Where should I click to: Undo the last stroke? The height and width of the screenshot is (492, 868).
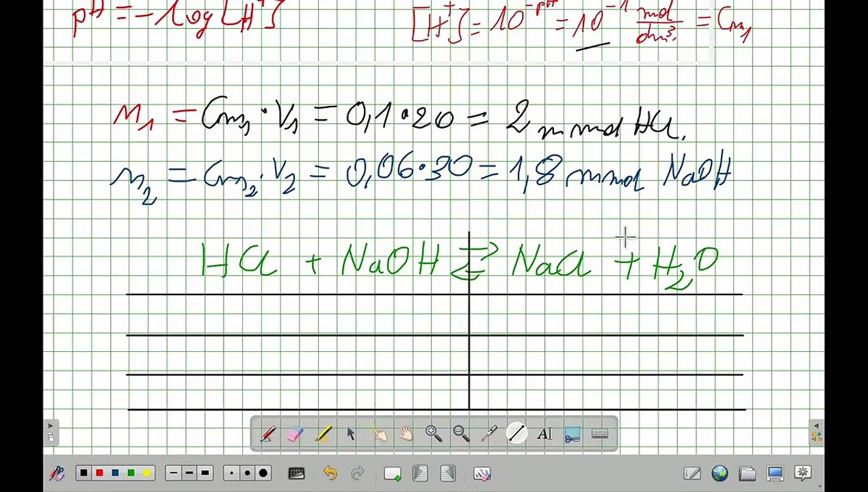click(330, 473)
